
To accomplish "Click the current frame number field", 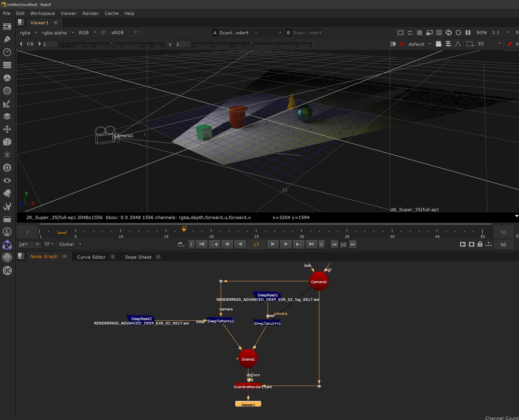I will (x=256, y=245).
